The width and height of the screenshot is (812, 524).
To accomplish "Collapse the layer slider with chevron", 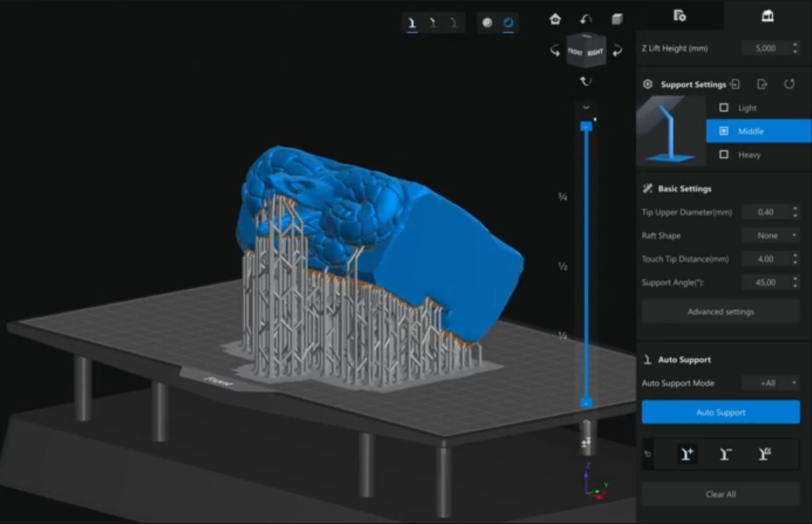I will [586, 107].
